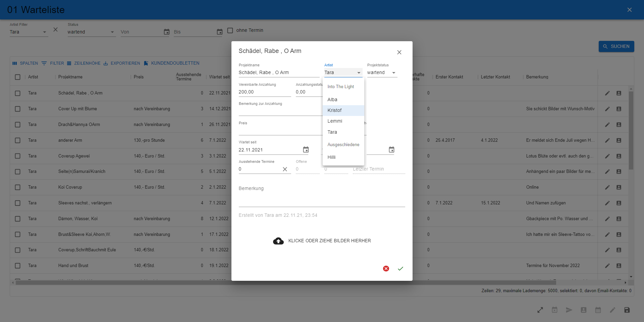
Task: Open contact card icon for Dämon, Wasser, Koi row
Action: pos(619,219)
